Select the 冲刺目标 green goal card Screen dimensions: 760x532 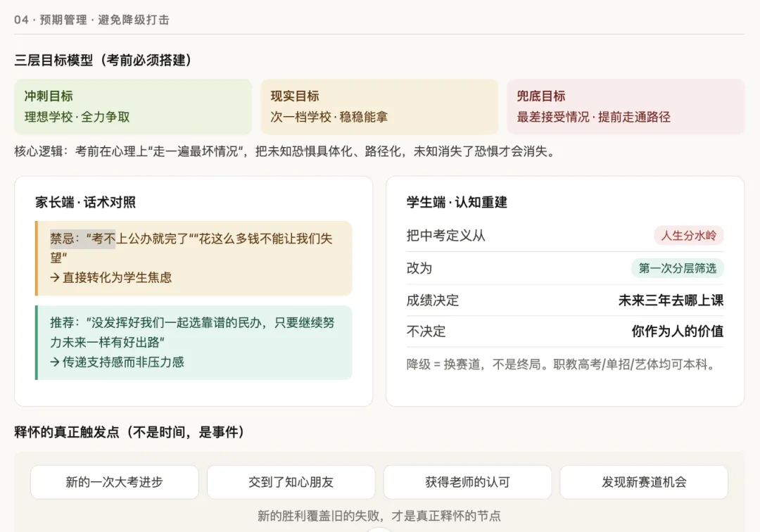tap(132, 106)
